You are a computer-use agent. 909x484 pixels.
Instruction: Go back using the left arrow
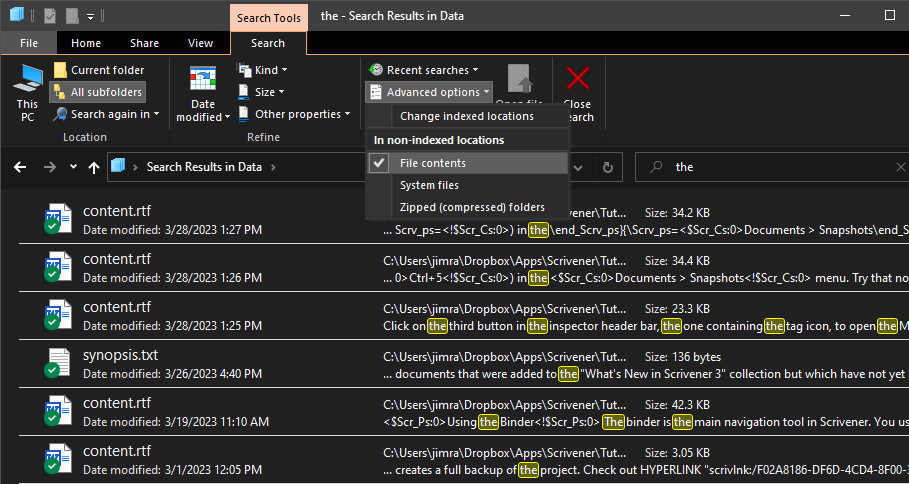[20, 167]
